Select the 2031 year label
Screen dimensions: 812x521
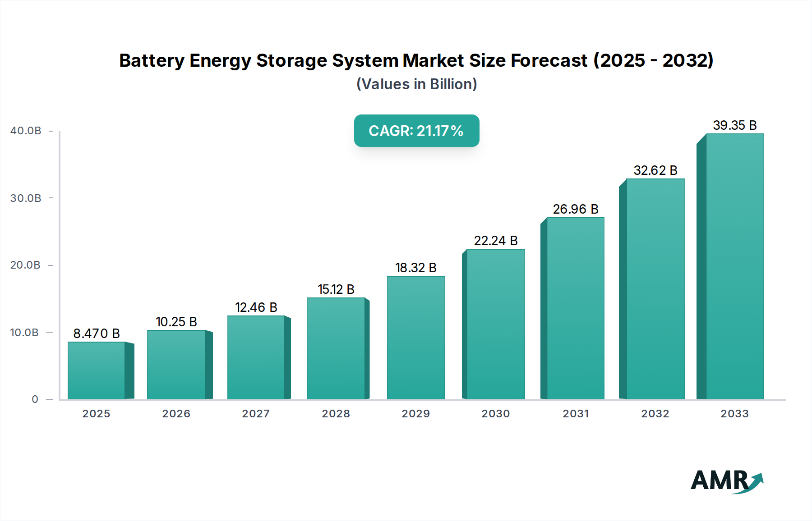click(x=576, y=413)
